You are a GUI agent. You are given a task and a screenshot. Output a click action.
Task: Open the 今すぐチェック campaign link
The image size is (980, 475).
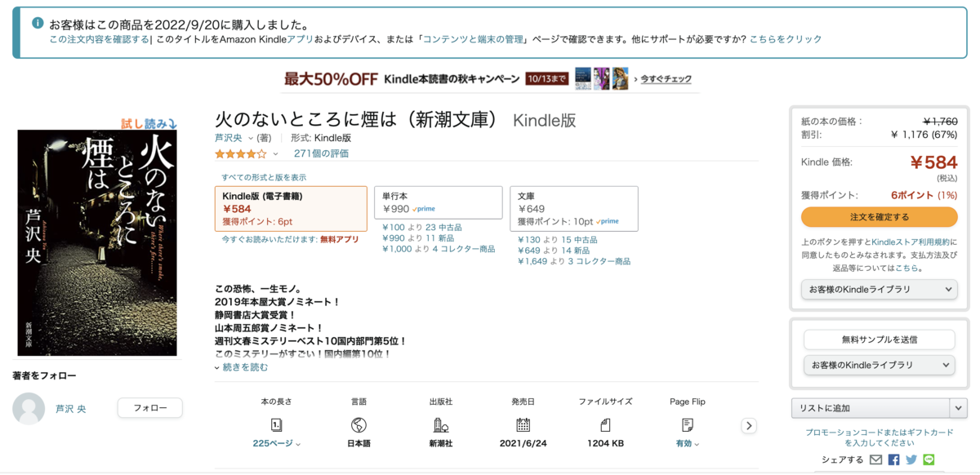click(x=666, y=79)
